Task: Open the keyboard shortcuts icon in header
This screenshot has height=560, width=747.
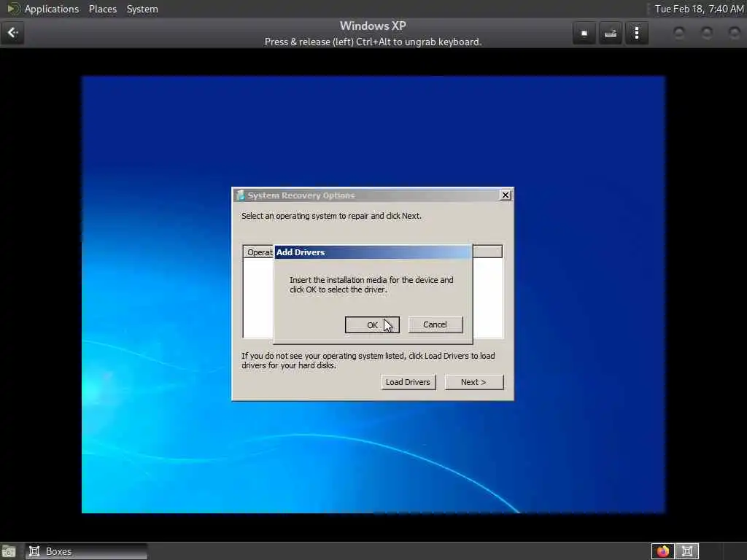Action: pos(611,33)
